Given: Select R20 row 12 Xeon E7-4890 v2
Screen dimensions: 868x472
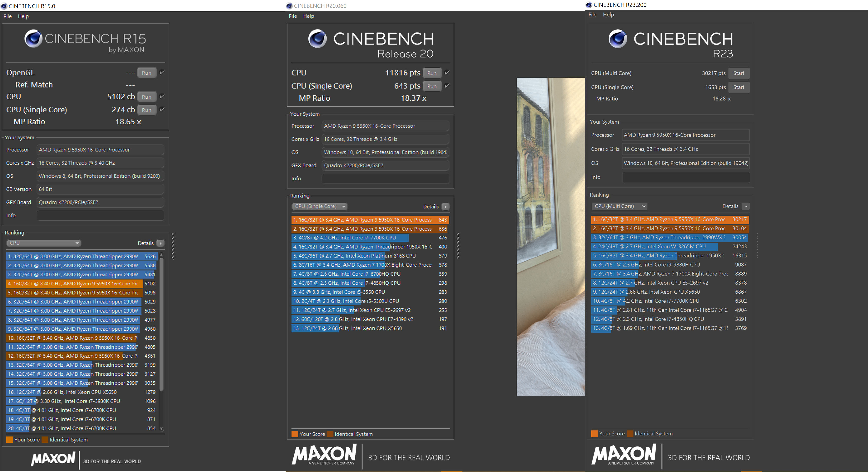Looking at the screenshot, I should point(370,319).
